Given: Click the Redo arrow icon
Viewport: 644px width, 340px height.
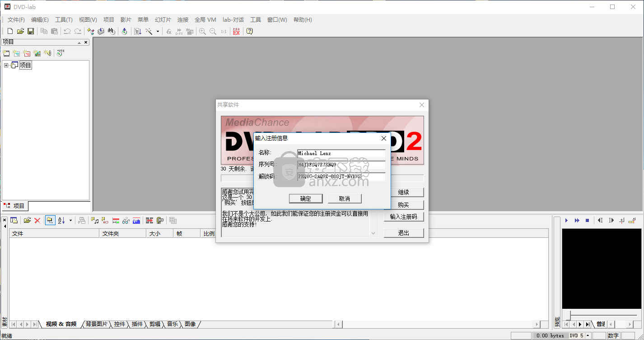Looking at the screenshot, I should pos(78,31).
